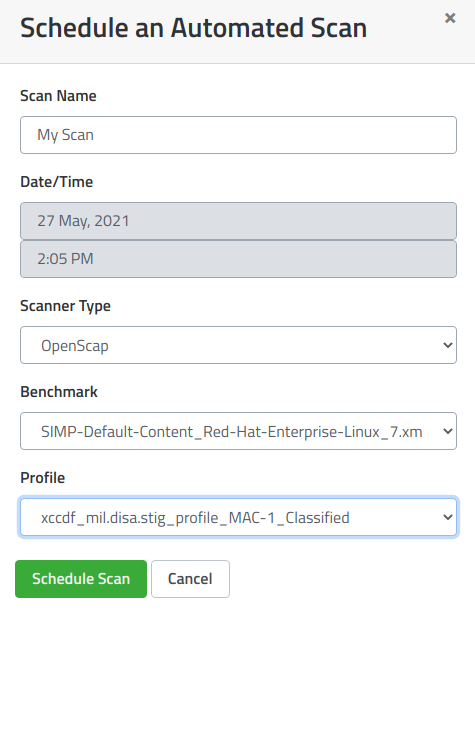Click the chevron arrow on the Profile selector

(447, 517)
